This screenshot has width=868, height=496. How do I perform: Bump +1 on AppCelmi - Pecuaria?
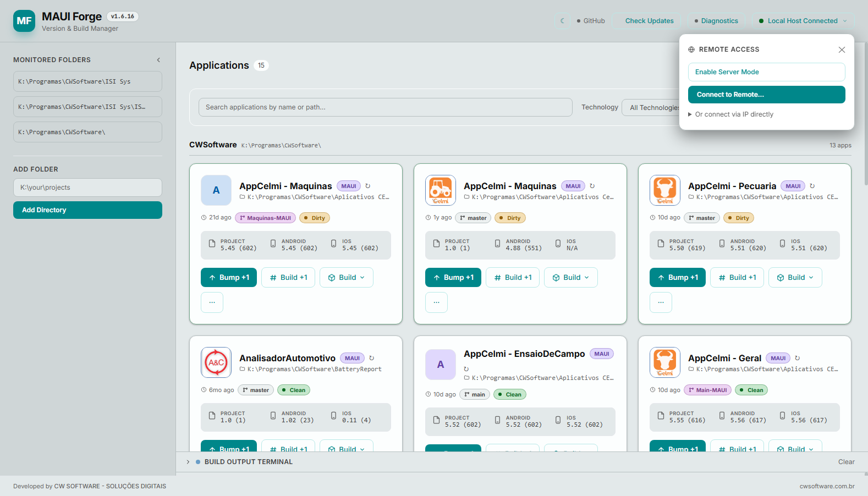678,278
